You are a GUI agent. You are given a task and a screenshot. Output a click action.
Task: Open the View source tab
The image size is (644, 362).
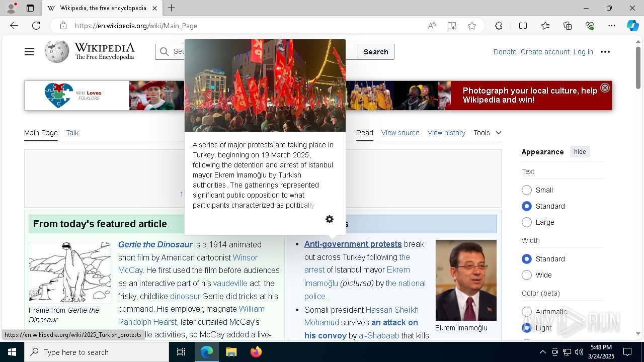(x=400, y=133)
